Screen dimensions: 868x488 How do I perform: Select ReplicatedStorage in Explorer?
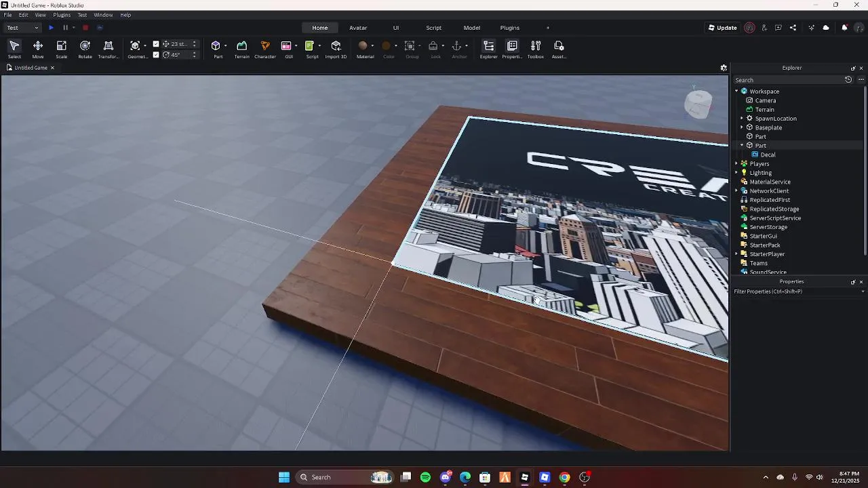click(x=774, y=209)
